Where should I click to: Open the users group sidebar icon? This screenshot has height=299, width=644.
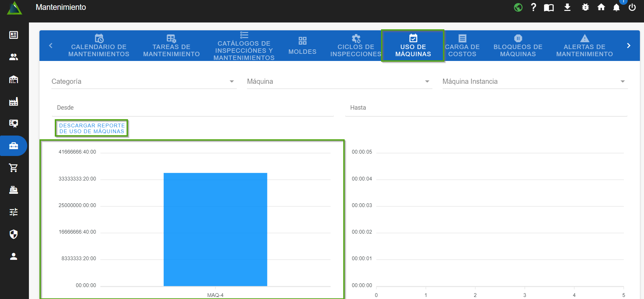pyautogui.click(x=14, y=57)
